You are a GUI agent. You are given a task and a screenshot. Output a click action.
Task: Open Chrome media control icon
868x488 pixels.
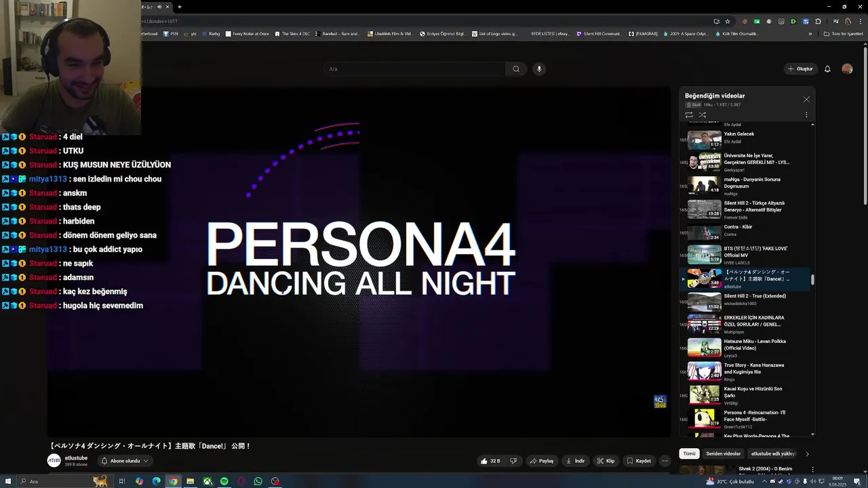click(x=835, y=21)
